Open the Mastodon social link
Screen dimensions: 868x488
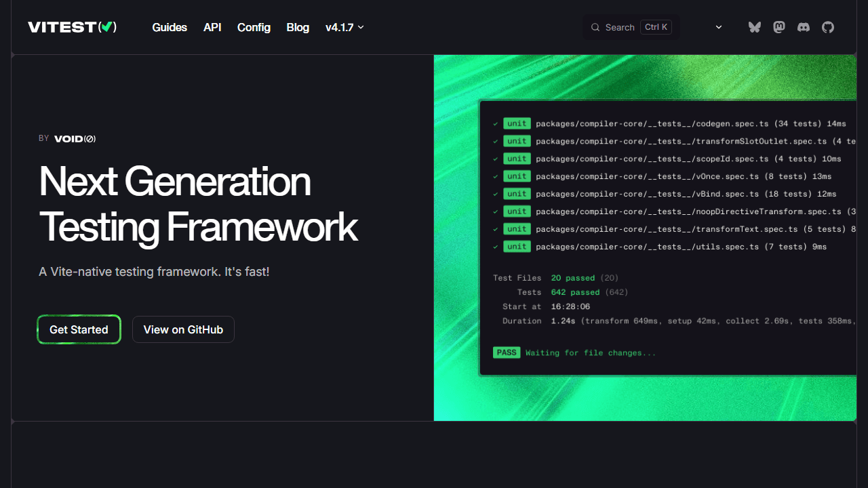779,27
